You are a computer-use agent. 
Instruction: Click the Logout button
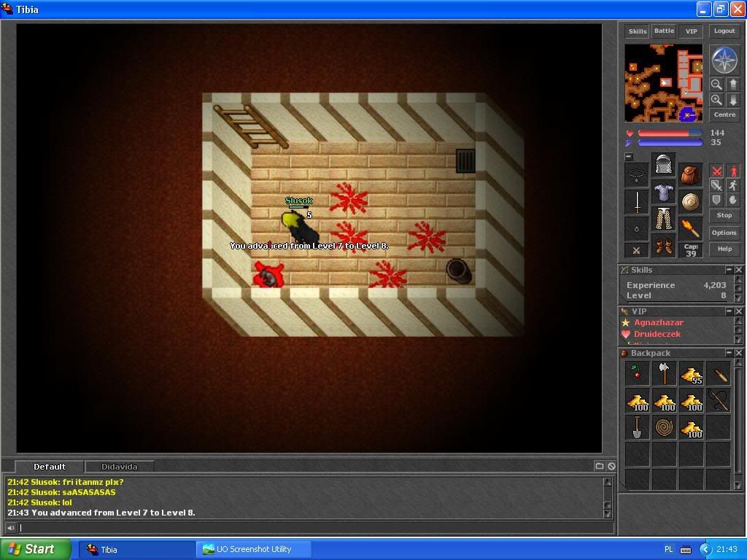tap(724, 31)
